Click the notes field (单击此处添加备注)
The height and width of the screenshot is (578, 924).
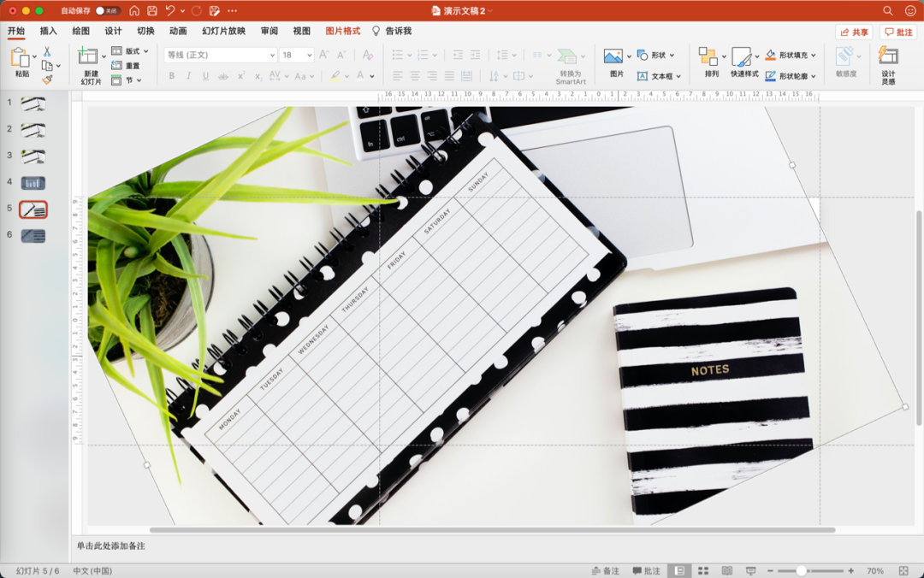pyautogui.click(x=110, y=546)
